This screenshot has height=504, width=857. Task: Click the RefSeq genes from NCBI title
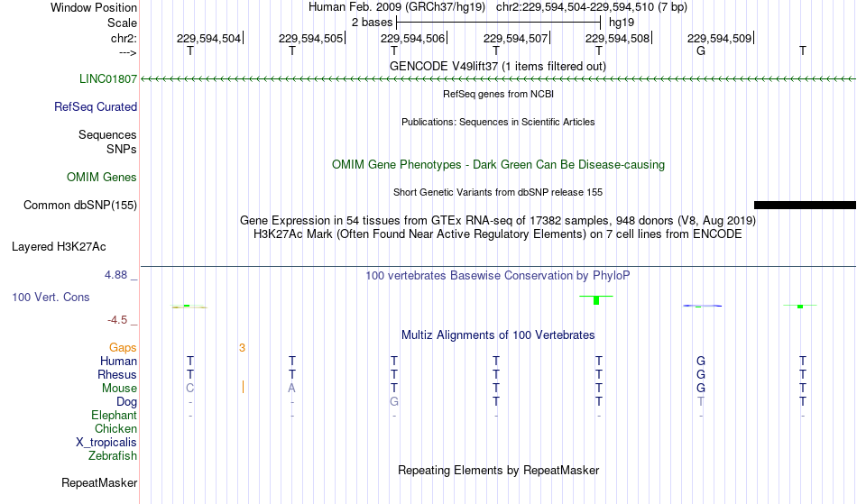(498, 94)
